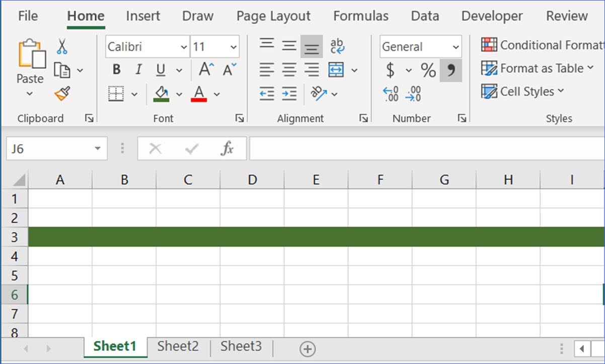This screenshot has width=605, height=364.
Task: Click the Increase Font Size icon
Action: (x=204, y=69)
